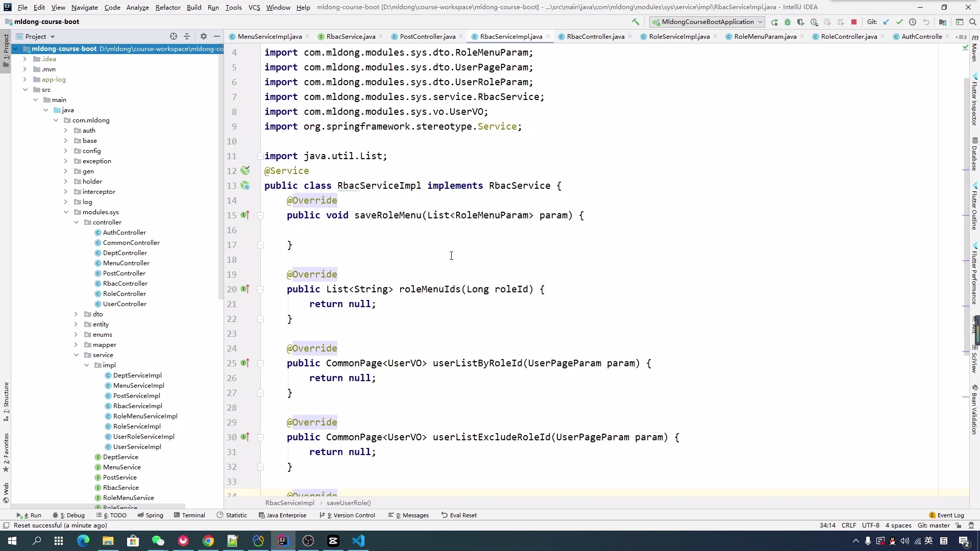Switch to the RbacController.java tab
Viewport: 980px width, 551px height.
pos(595,36)
